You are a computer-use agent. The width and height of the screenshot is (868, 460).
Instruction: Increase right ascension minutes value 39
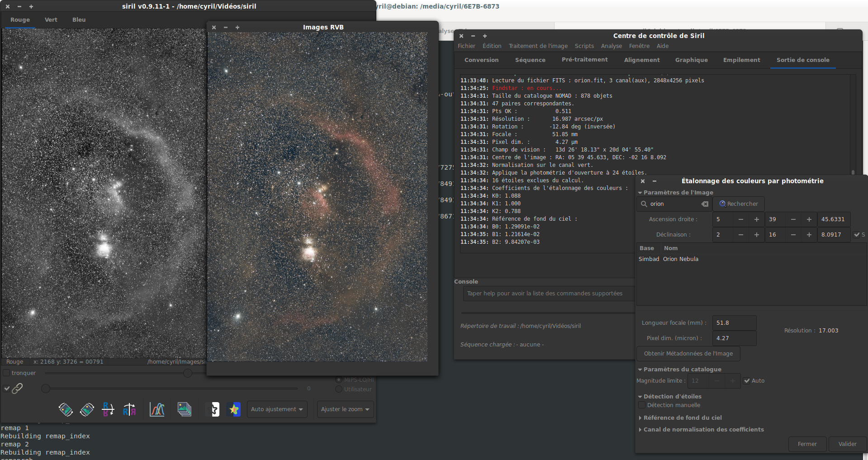tap(809, 219)
